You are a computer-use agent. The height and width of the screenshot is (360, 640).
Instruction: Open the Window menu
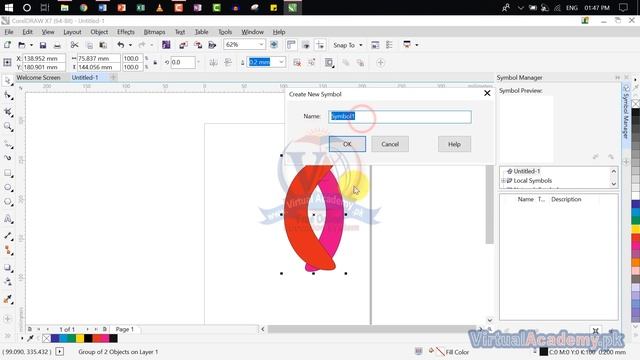pyautogui.click(x=252, y=32)
